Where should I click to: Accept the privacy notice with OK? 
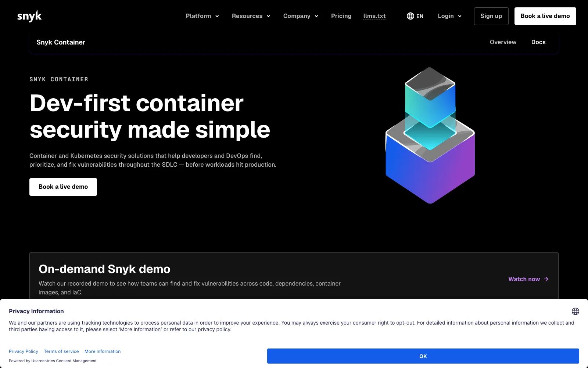(x=423, y=356)
